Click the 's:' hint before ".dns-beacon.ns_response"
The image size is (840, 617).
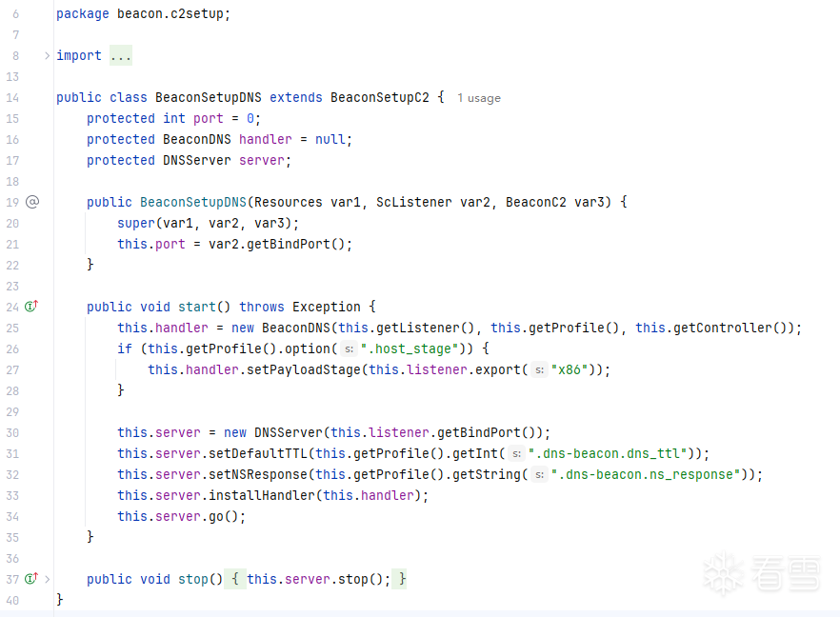[x=538, y=474]
